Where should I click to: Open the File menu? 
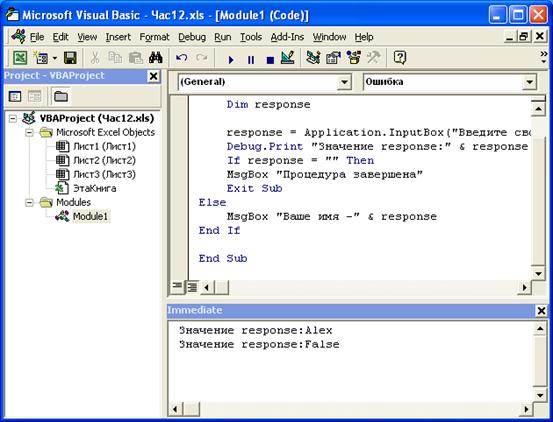click(x=37, y=37)
